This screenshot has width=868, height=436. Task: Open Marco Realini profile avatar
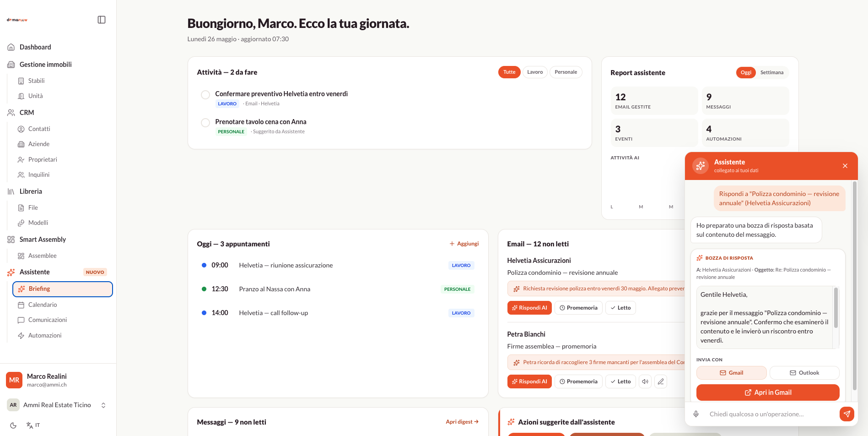pyautogui.click(x=14, y=380)
